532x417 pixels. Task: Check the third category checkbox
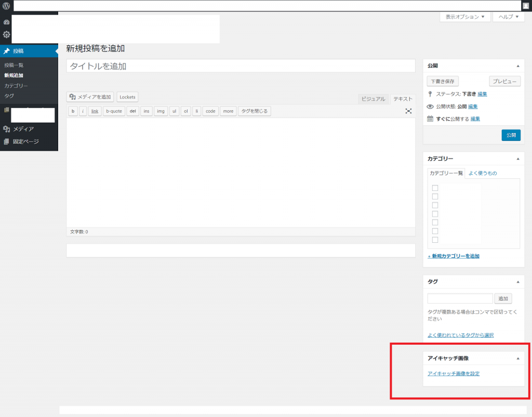click(x=435, y=205)
